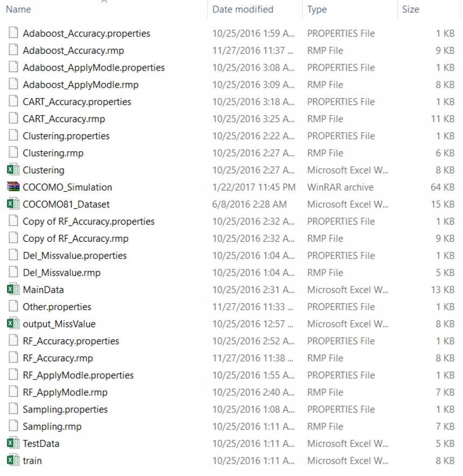Select the file name RF_Accuracy.properties
463x476 pixels.
pos(71,341)
